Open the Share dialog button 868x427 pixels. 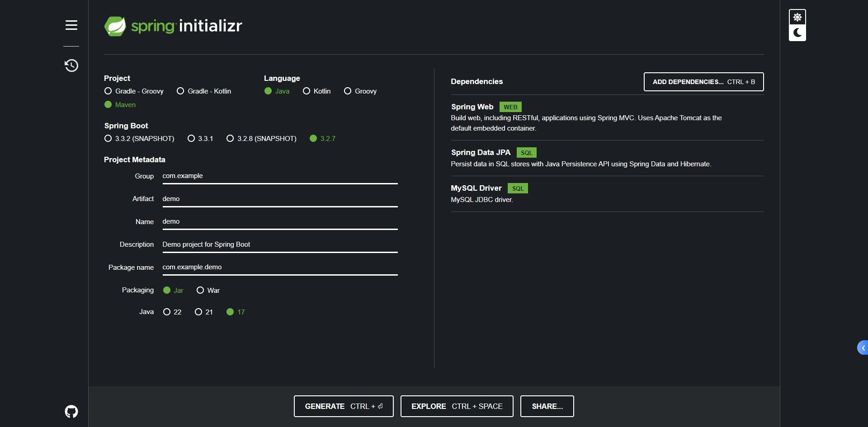(547, 406)
